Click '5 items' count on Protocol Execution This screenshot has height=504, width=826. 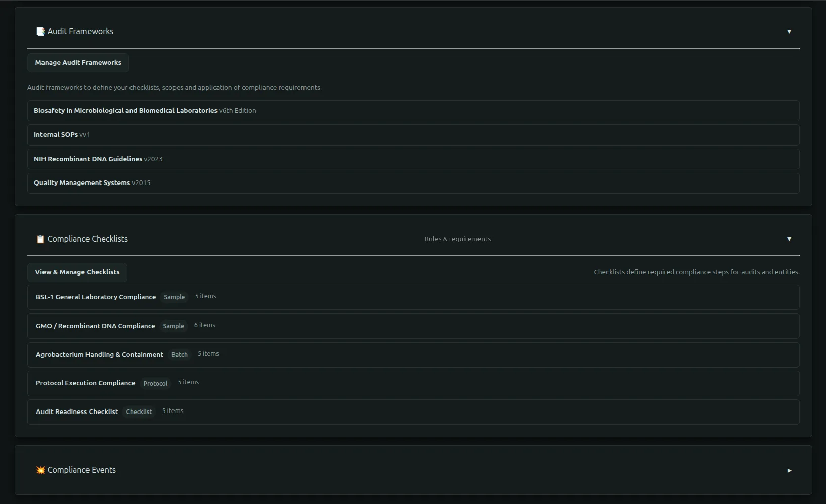coord(188,382)
